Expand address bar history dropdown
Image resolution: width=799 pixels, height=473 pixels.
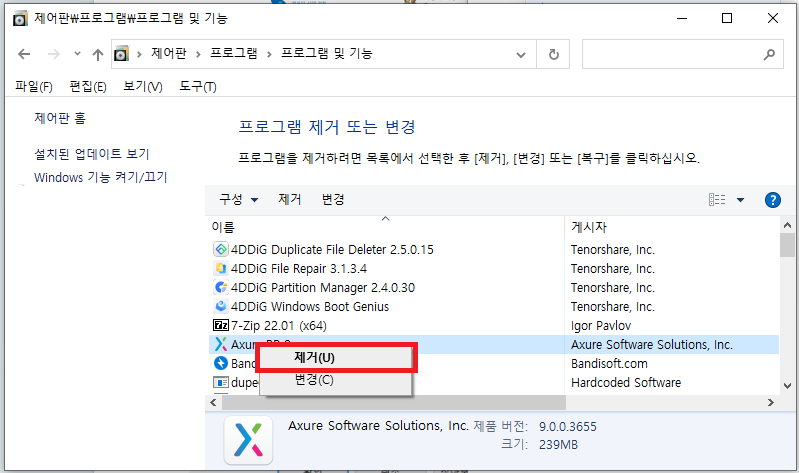coord(521,55)
